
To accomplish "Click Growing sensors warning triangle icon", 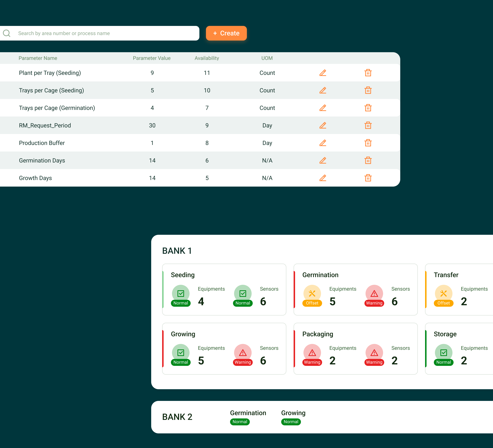I will (243, 353).
